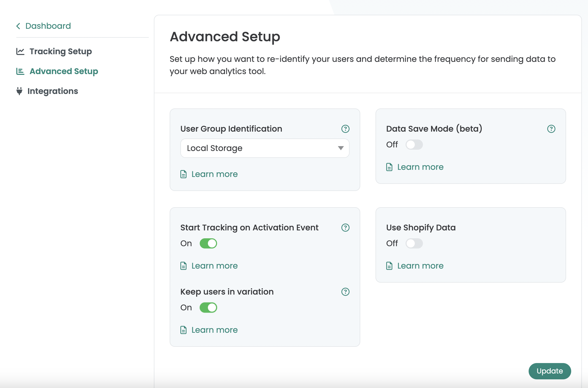
Task: Click the dropdown arrow in User Group Identification
Action: 341,148
